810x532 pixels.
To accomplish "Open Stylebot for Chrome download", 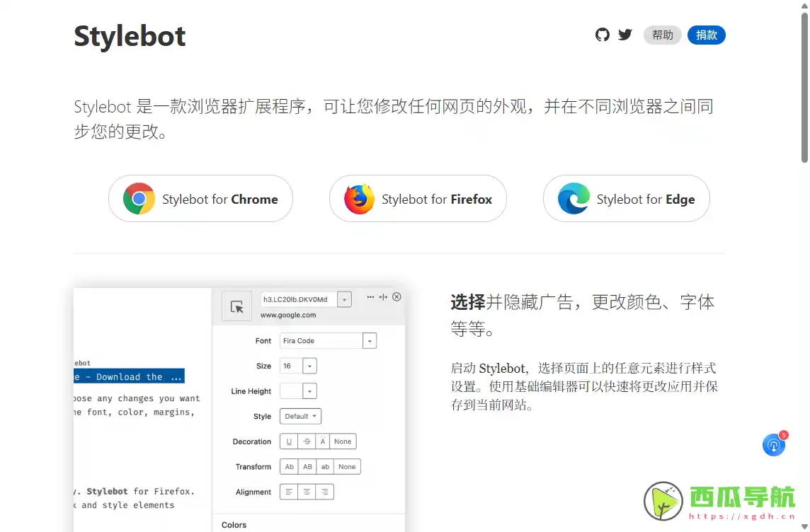I will click(200, 199).
